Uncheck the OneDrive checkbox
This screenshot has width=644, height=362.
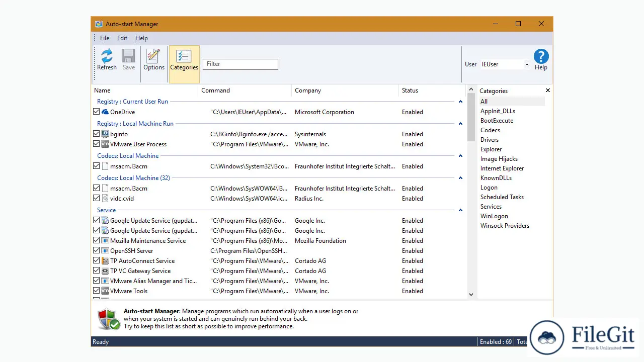pos(96,112)
